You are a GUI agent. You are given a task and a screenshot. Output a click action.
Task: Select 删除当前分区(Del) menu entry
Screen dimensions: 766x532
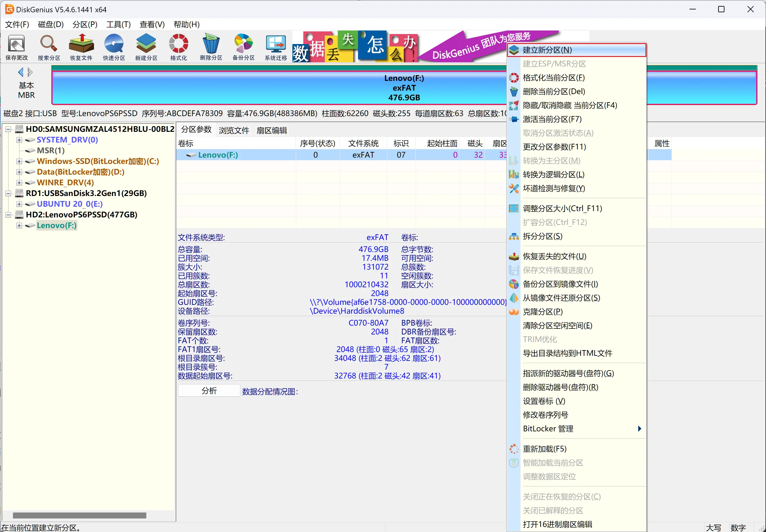tap(576, 92)
